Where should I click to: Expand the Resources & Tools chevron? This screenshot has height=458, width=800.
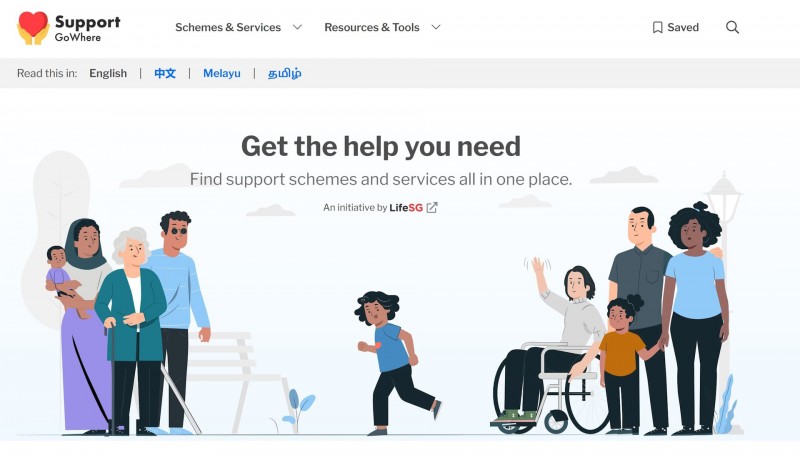[436, 27]
